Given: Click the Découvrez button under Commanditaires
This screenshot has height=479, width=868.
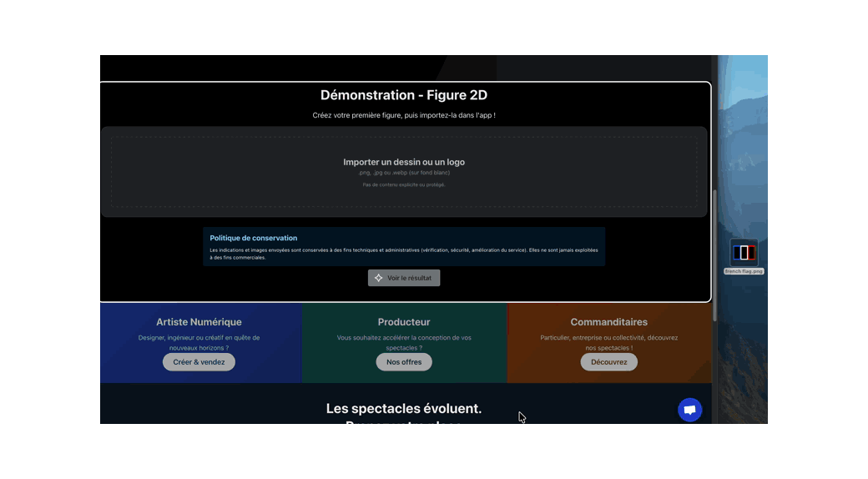Looking at the screenshot, I should [608, 362].
